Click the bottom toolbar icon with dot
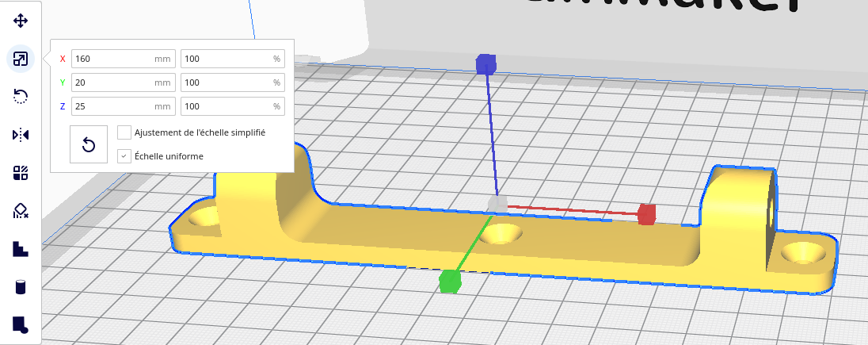 pyautogui.click(x=21, y=324)
